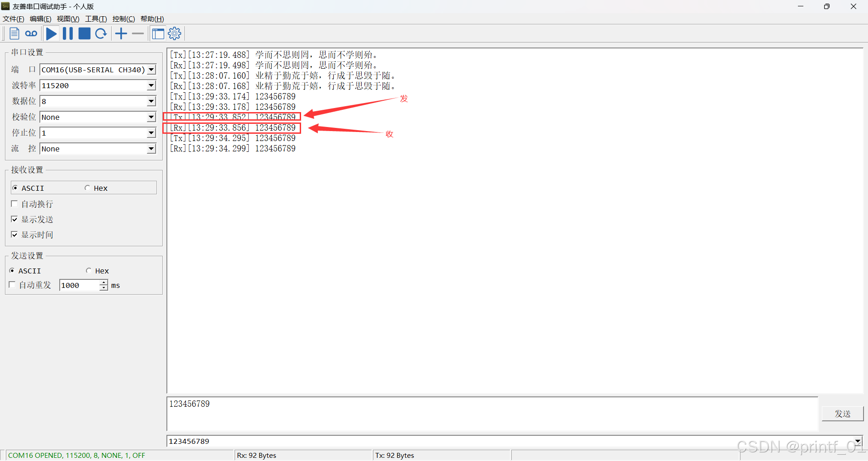868x461 pixels.
Task: Click the COM16 OPENED status bar text
Action: 76,455
